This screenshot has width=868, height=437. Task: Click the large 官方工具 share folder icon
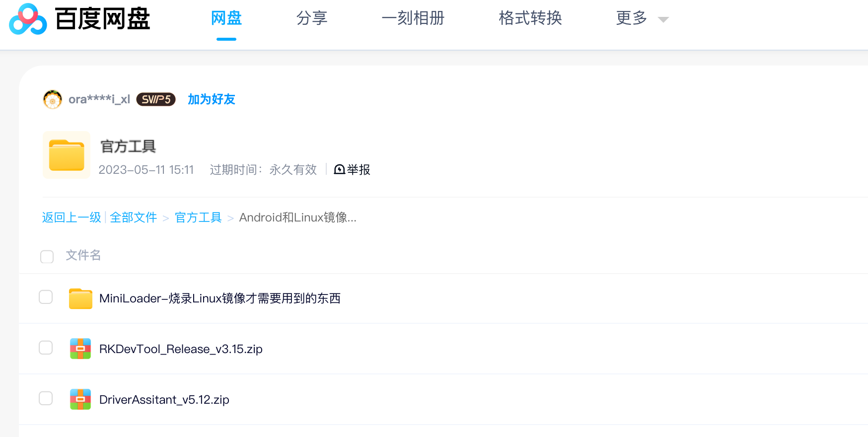coord(67,155)
